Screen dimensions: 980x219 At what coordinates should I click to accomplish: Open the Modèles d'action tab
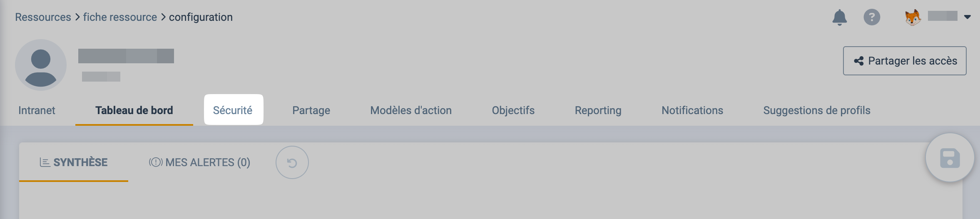411,110
